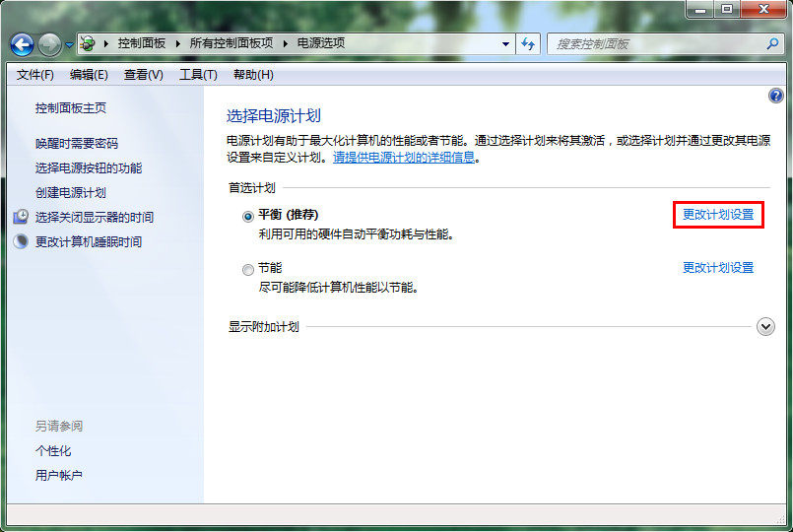Open the 文件(F) menu

(x=35, y=75)
